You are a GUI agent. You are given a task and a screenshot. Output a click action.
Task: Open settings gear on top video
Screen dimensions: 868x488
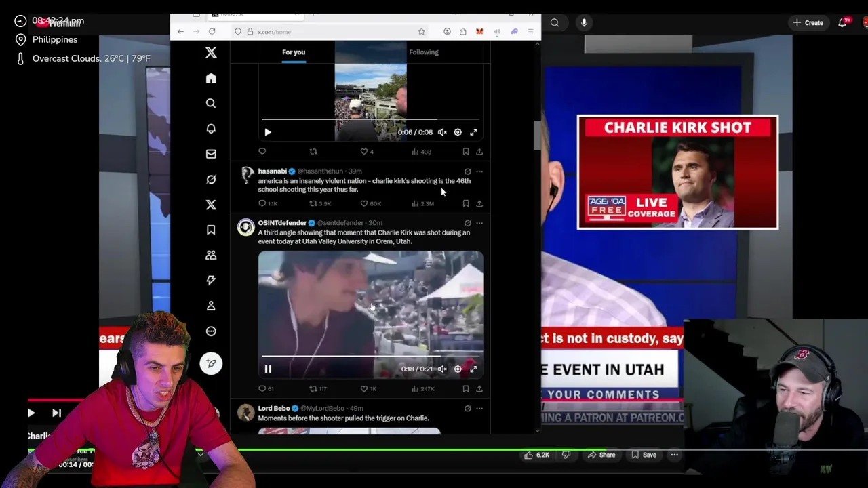click(458, 132)
